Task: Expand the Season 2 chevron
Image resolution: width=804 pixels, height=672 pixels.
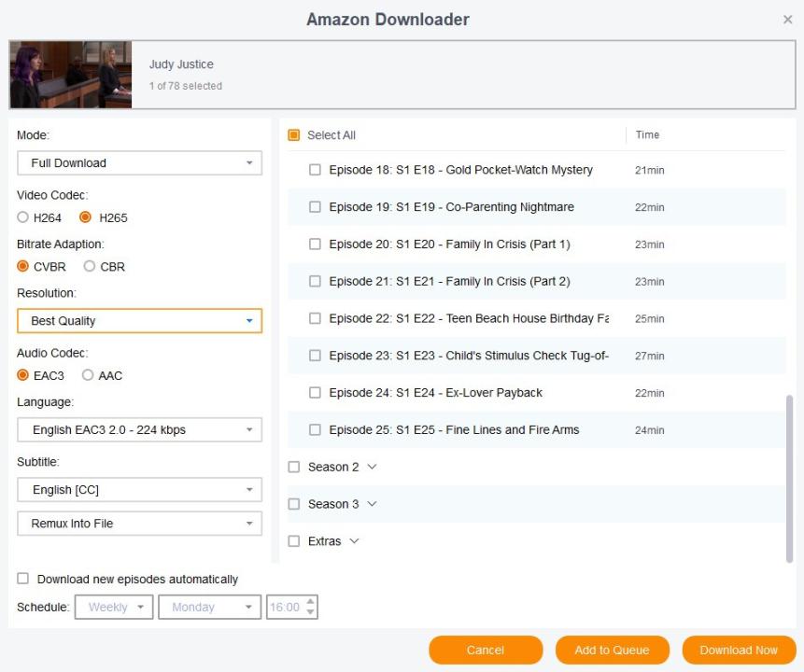Action: click(373, 467)
